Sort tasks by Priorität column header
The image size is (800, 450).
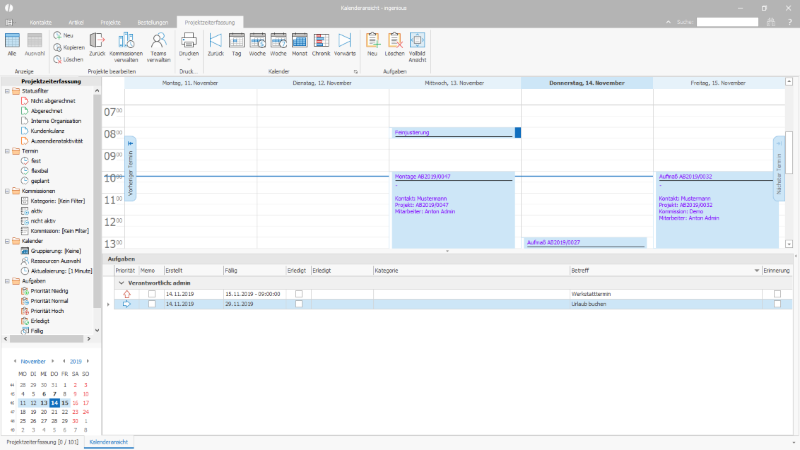pos(126,270)
